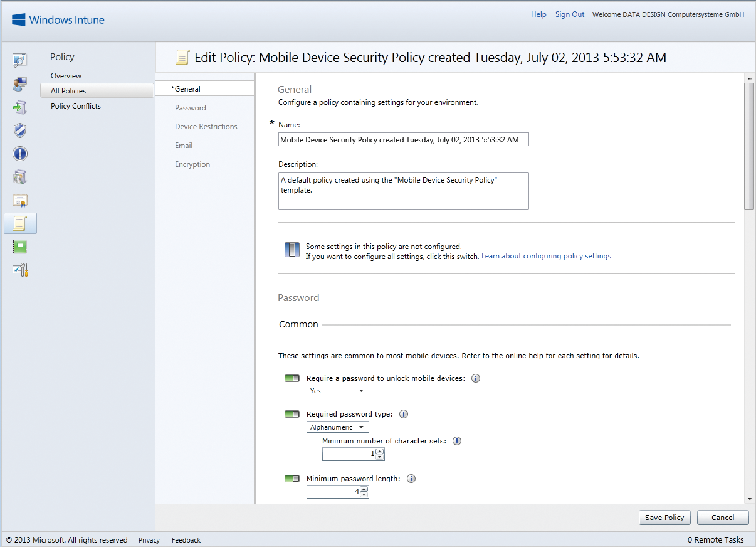756x547 pixels.
Task: Open Learn about configuring policy settings link
Action: [545, 255]
